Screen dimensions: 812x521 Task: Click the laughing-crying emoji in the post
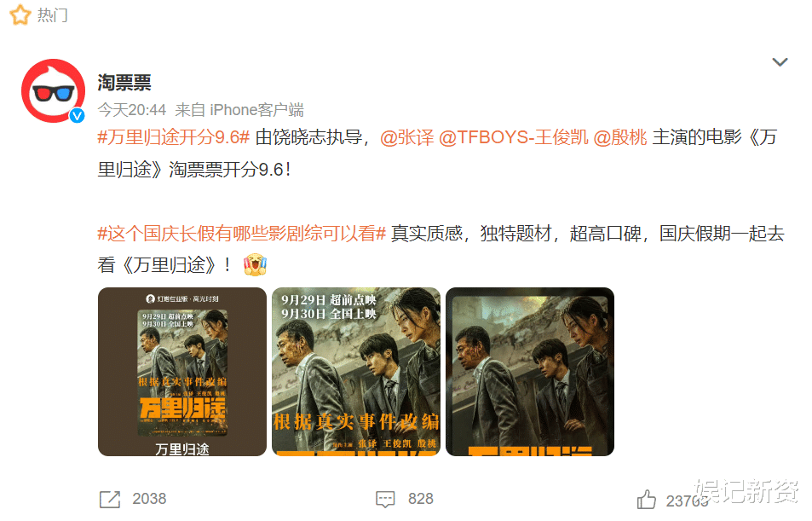point(255,264)
